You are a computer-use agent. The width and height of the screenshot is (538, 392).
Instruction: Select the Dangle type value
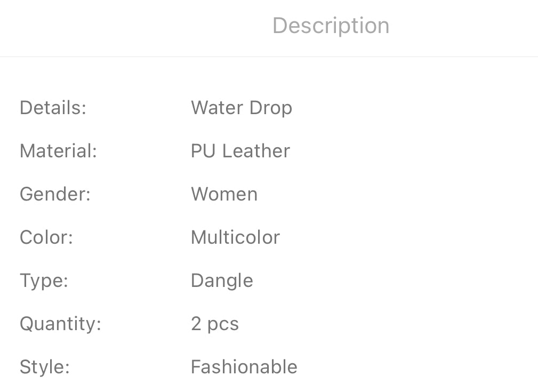pos(222,281)
